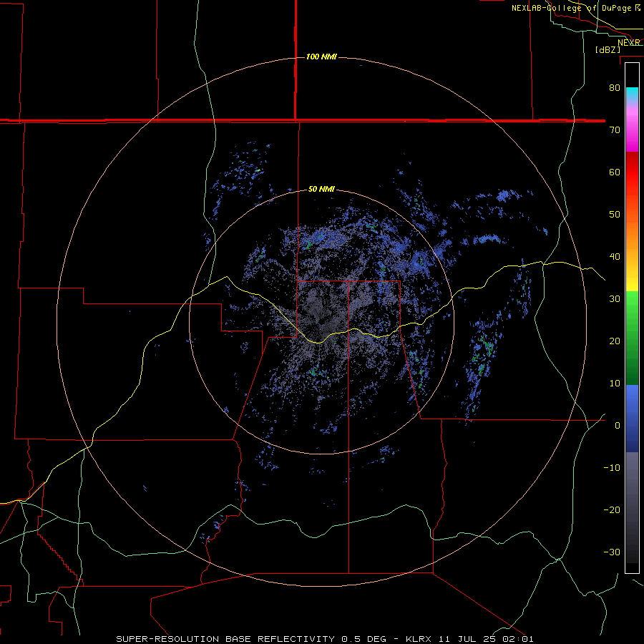Screen dimensions: 644x644
Task: Click the 80 value on the dBZ scale
Action: coord(615,87)
